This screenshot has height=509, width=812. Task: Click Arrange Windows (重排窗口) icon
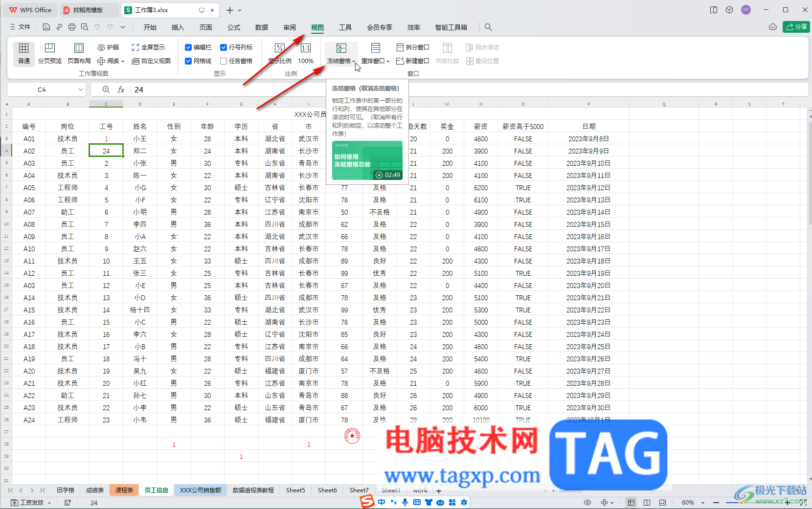pos(376,48)
